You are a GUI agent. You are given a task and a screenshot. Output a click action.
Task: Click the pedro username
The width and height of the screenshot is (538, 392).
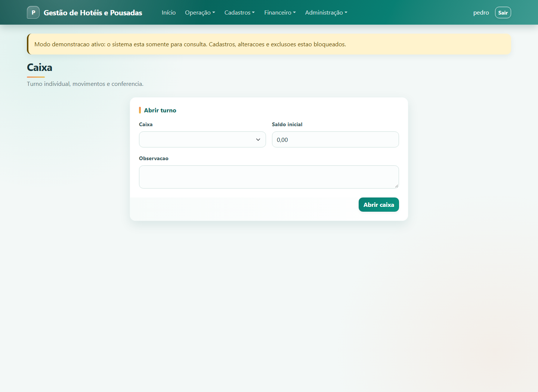point(481,13)
